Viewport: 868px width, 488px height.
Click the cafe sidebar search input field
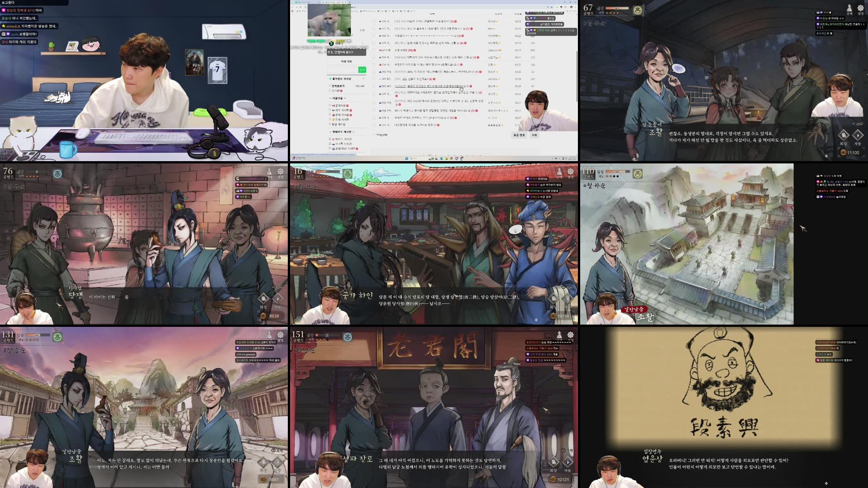[342, 69]
